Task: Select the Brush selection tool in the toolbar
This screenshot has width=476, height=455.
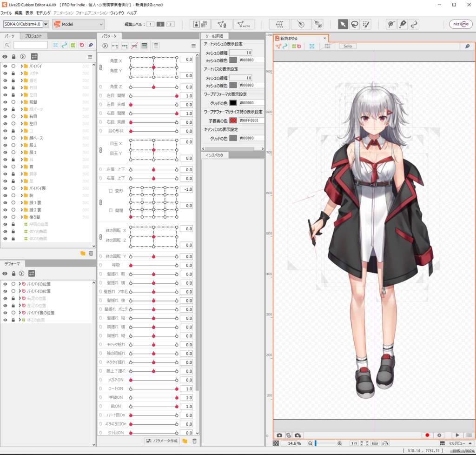Action: [x=366, y=24]
